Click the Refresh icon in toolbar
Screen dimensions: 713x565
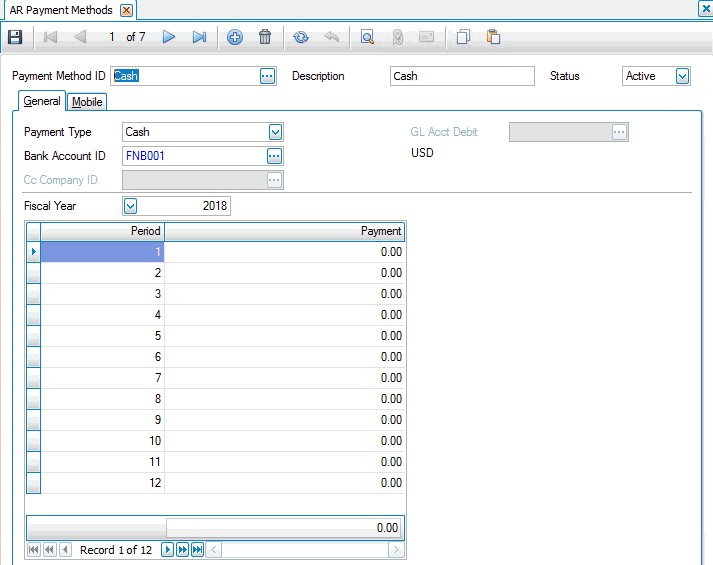coord(301,37)
